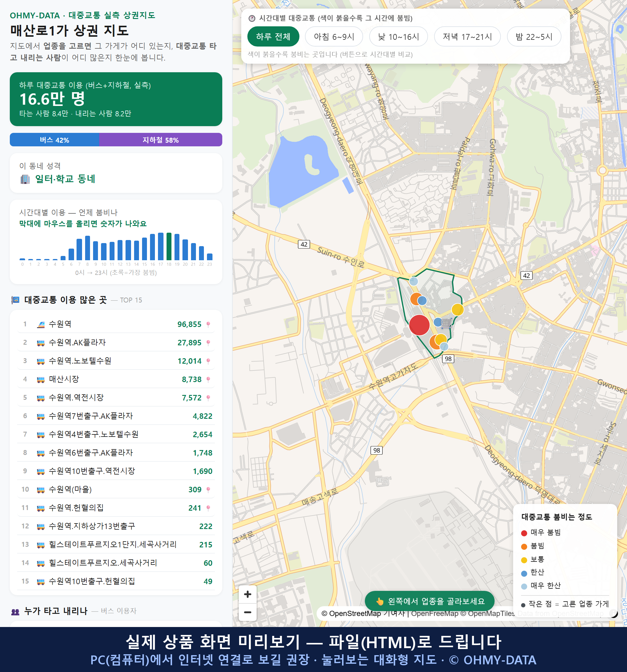Click the bus icon for 수원역7번출구.AK플라자
This screenshot has width=627, height=672.
pos(41,416)
